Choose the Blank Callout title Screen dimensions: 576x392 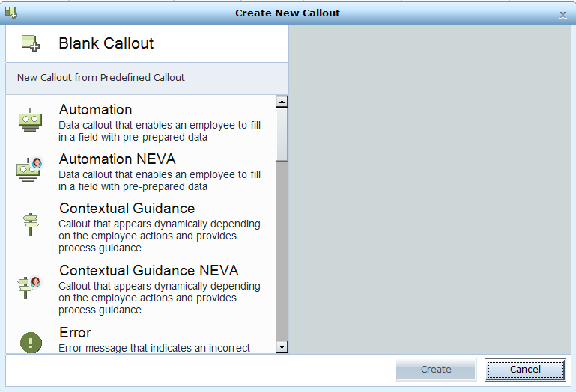[x=106, y=43]
